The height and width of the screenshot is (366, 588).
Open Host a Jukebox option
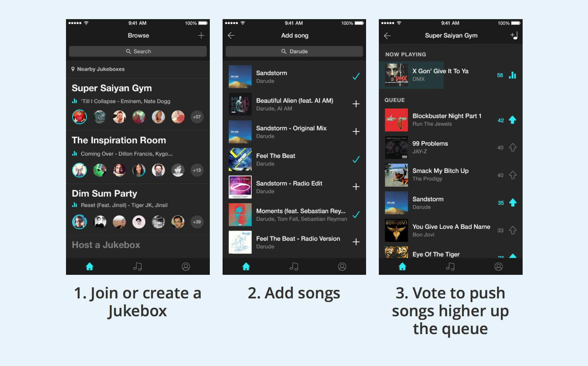pyautogui.click(x=106, y=245)
